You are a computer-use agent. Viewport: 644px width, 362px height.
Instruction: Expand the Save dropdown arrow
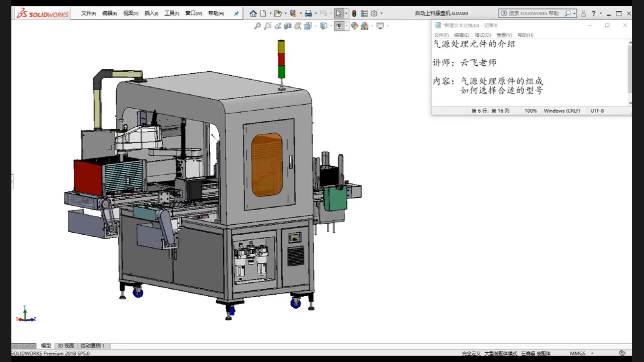pyautogui.click(x=301, y=13)
